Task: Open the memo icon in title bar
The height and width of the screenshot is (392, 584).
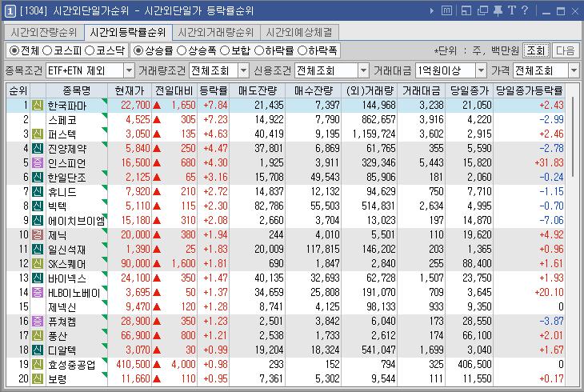Action: click(x=446, y=11)
